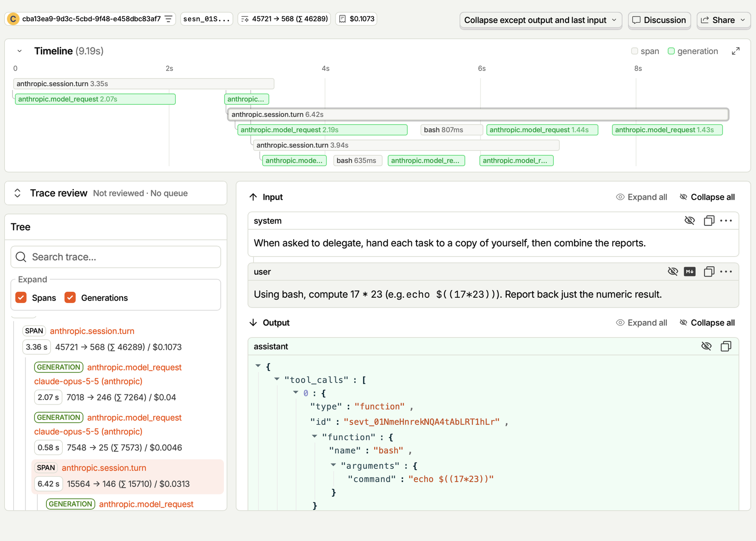This screenshot has width=756, height=541.
Task: Uncheck the Spans checkbox
Action: tap(21, 298)
